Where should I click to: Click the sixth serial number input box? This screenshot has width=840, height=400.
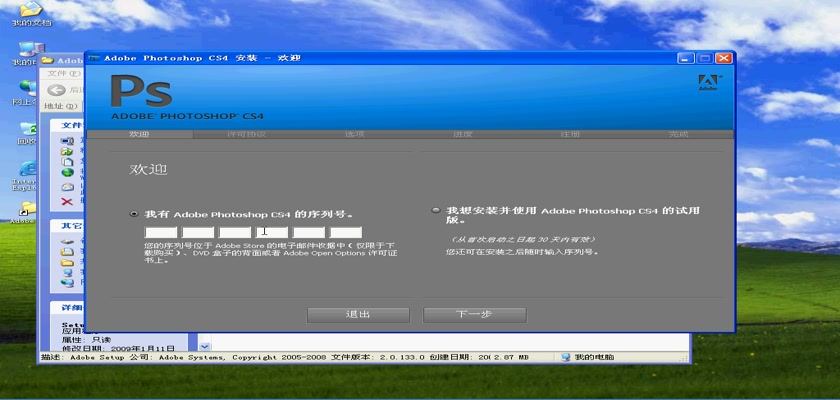tap(346, 232)
